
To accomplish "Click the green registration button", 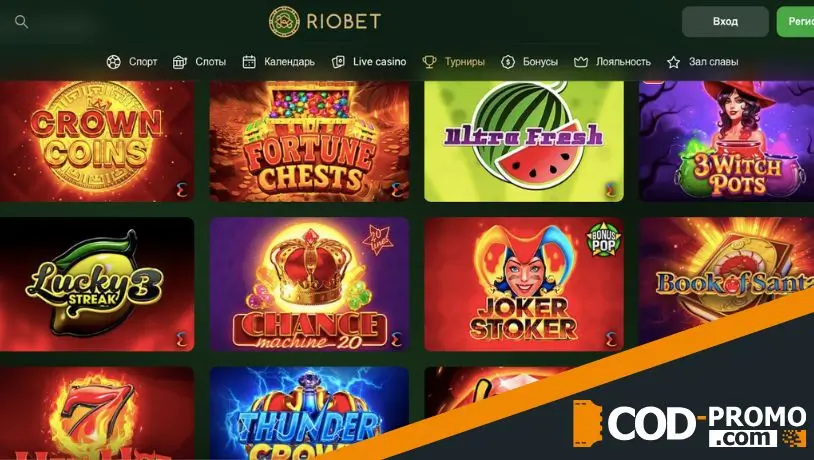I will point(795,21).
